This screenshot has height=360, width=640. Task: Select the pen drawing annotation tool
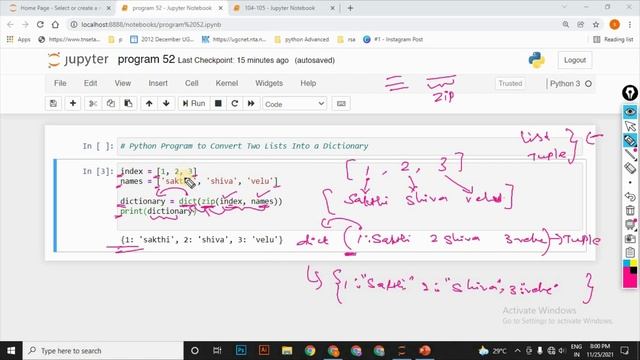(630, 154)
